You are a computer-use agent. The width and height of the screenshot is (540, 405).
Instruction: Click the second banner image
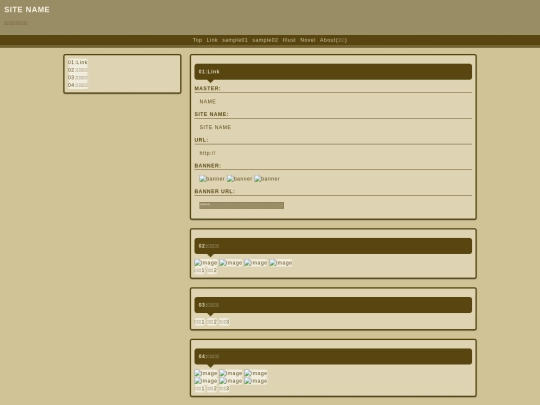(x=239, y=179)
